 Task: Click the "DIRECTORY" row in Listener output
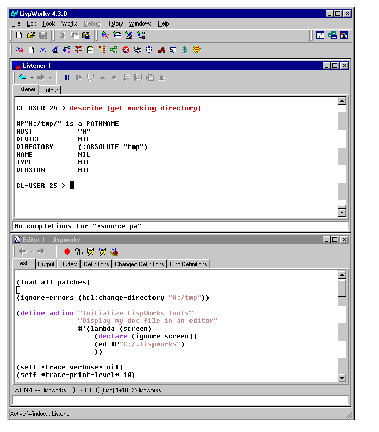[x=82, y=147]
